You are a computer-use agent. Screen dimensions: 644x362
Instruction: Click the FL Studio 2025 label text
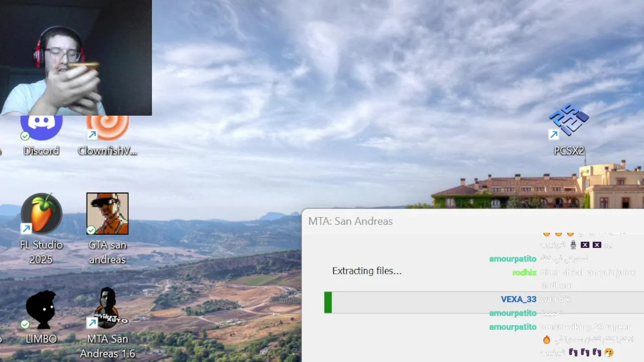pos(41,252)
